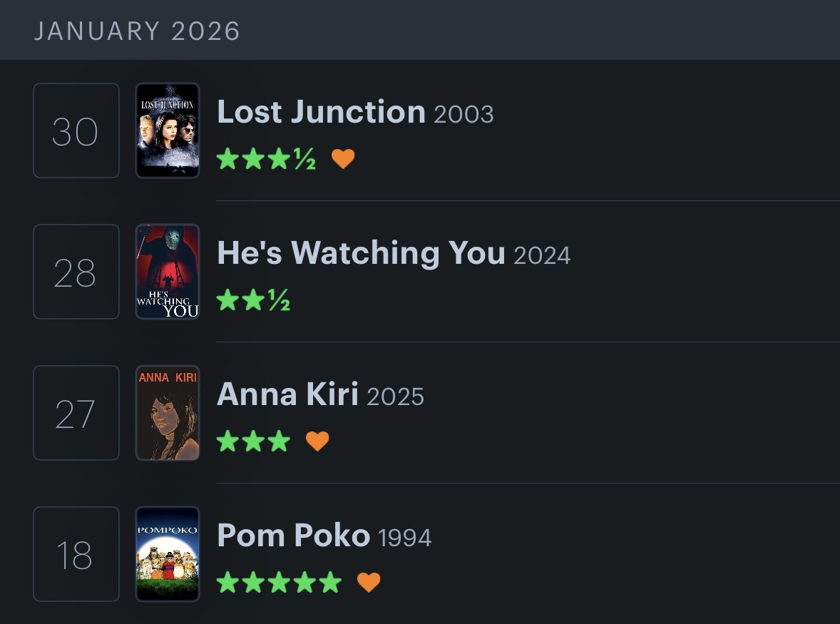Image resolution: width=840 pixels, height=624 pixels.
Task: Select the day 27 diary entry box
Action: click(x=76, y=413)
